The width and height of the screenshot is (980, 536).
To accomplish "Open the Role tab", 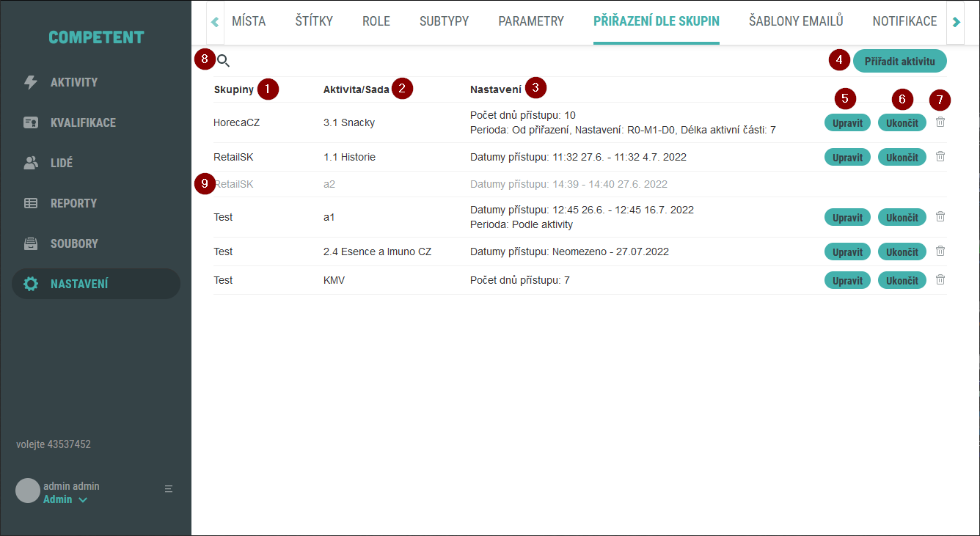I will (x=376, y=21).
